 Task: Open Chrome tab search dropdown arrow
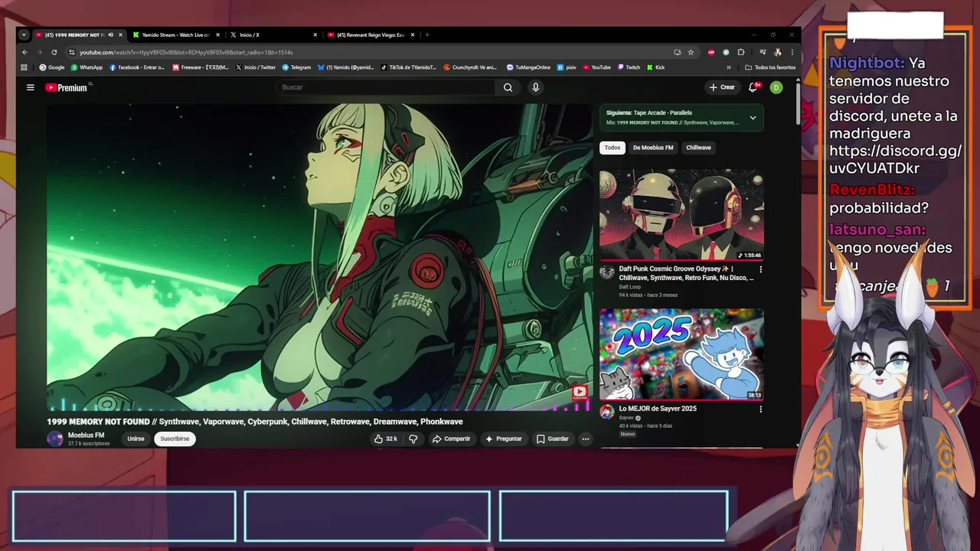coord(24,34)
